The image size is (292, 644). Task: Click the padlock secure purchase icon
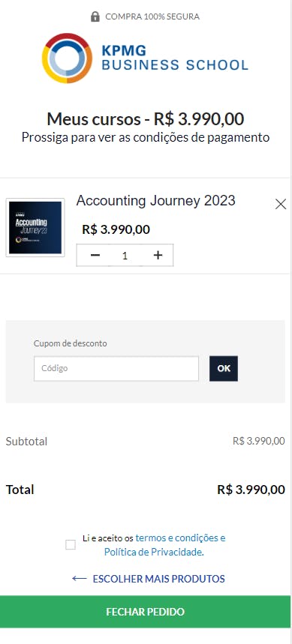(x=95, y=16)
